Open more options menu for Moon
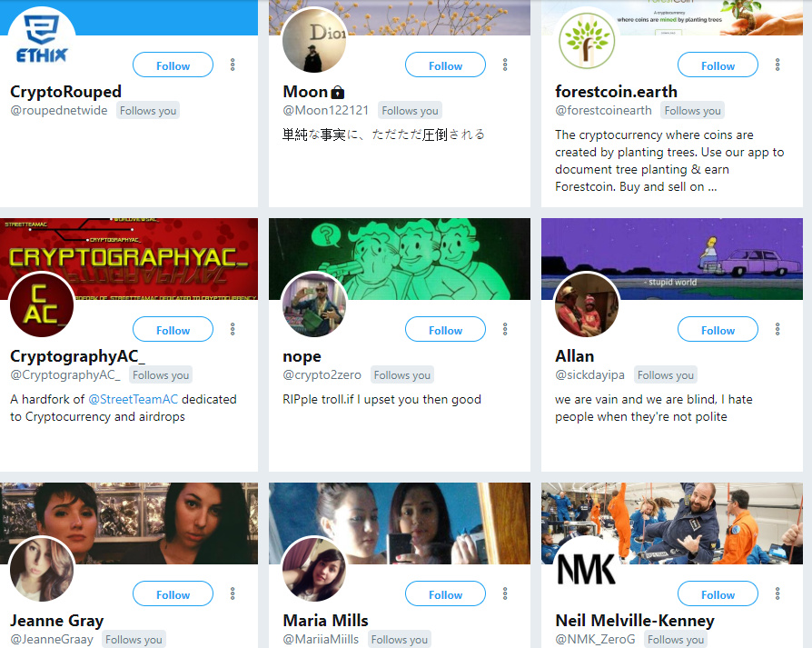 coord(505,65)
